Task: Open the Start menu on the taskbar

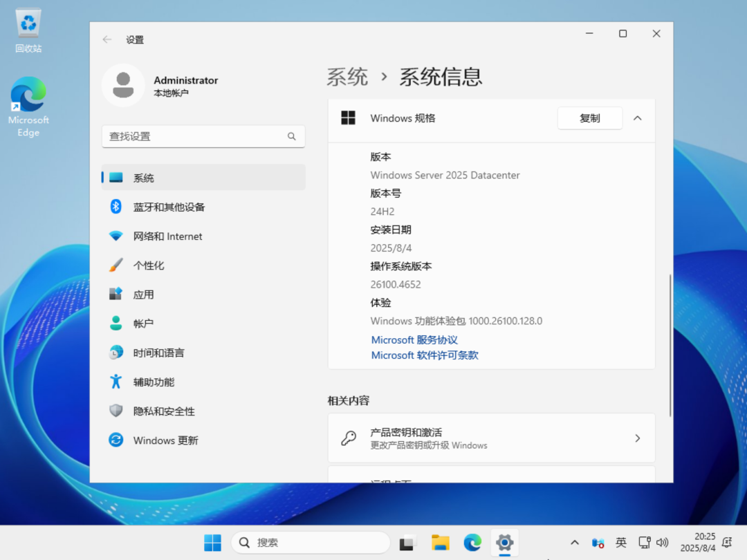Action: [x=212, y=543]
